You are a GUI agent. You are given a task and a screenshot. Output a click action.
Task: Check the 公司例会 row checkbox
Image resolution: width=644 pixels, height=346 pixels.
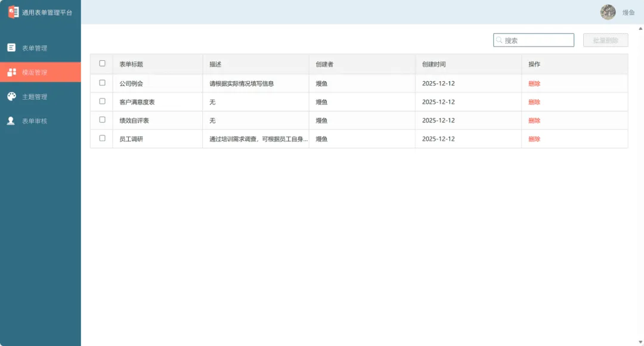click(x=103, y=82)
